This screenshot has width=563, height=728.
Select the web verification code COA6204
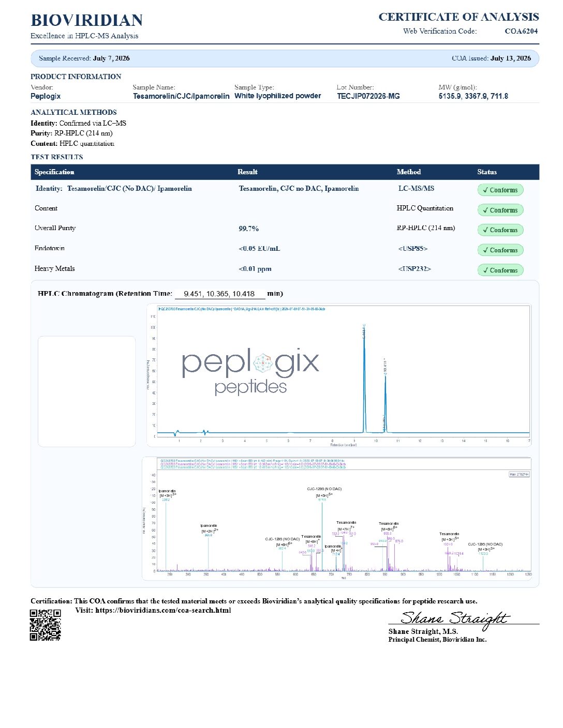pyautogui.click(x=521, y=31)
